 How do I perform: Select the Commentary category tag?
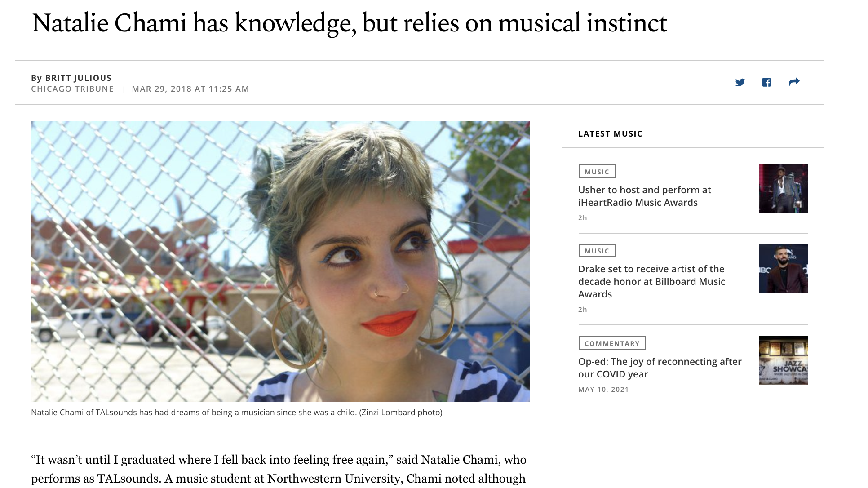(612, 343)
